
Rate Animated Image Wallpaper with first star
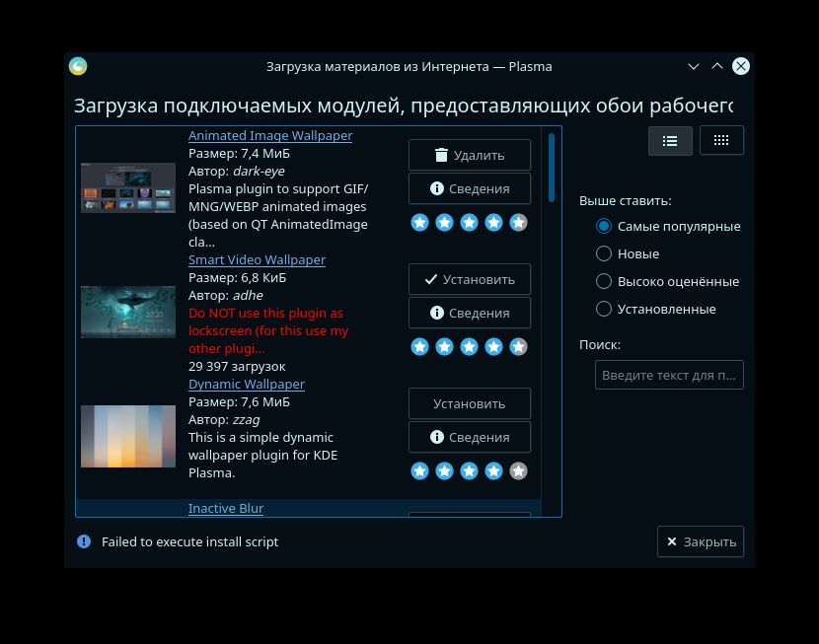pyautogui.click(x=420, y=222)
